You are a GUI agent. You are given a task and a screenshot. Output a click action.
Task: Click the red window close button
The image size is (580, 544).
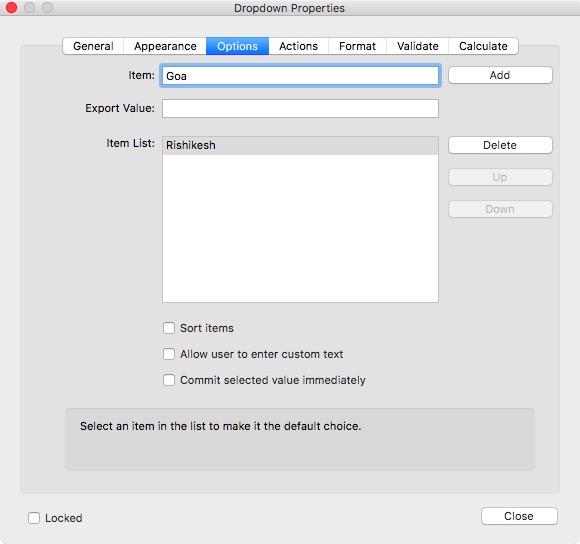(11, 7)
